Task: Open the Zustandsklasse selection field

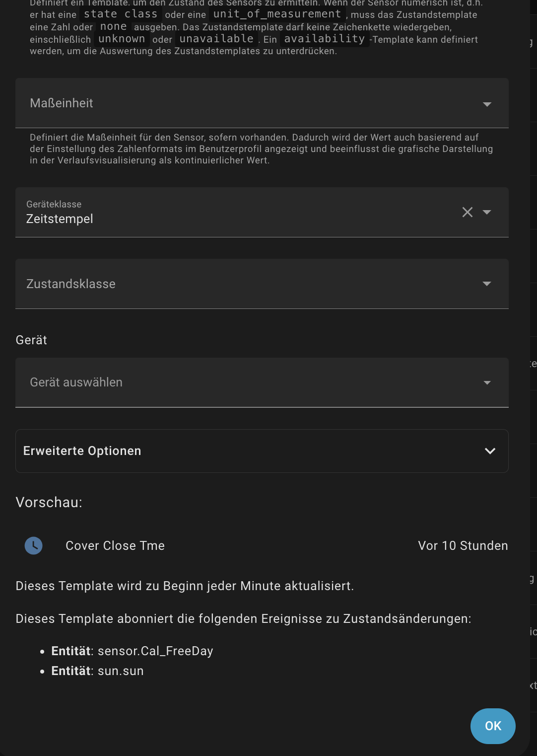Action: tap(262, 284)
